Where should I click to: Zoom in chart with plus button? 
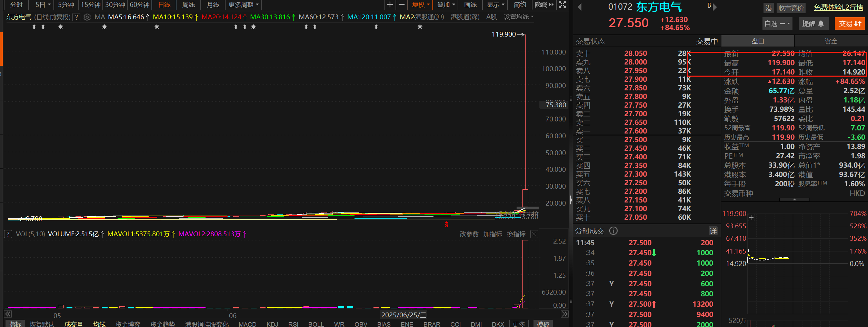coord(390,5)
